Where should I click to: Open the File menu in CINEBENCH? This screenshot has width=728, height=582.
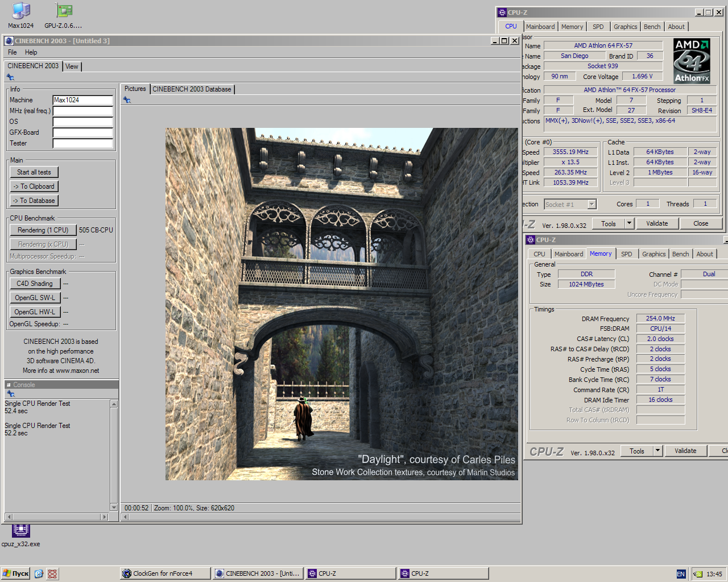(x=12, y=52)
